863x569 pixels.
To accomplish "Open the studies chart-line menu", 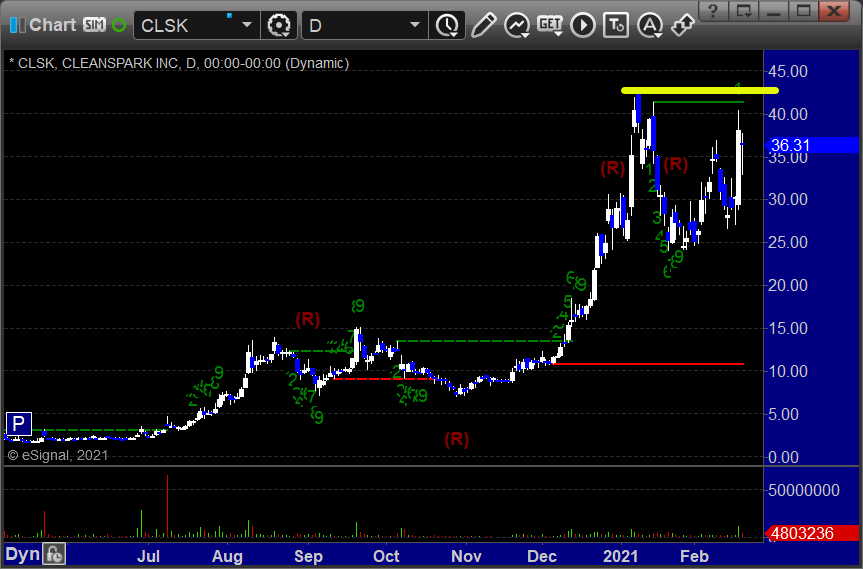I will click(517, 25).
